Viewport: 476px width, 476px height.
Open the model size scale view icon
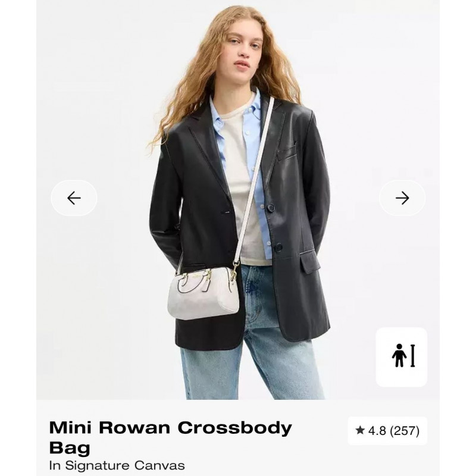(401, 357)
